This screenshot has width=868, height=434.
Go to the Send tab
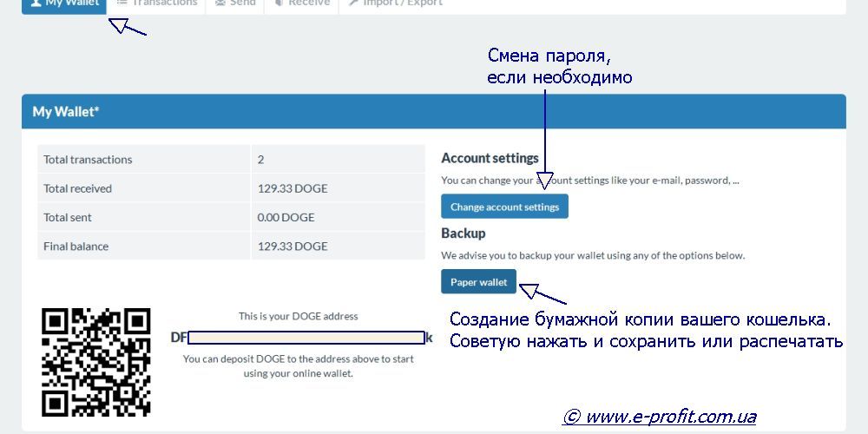(x=242, y=3)
